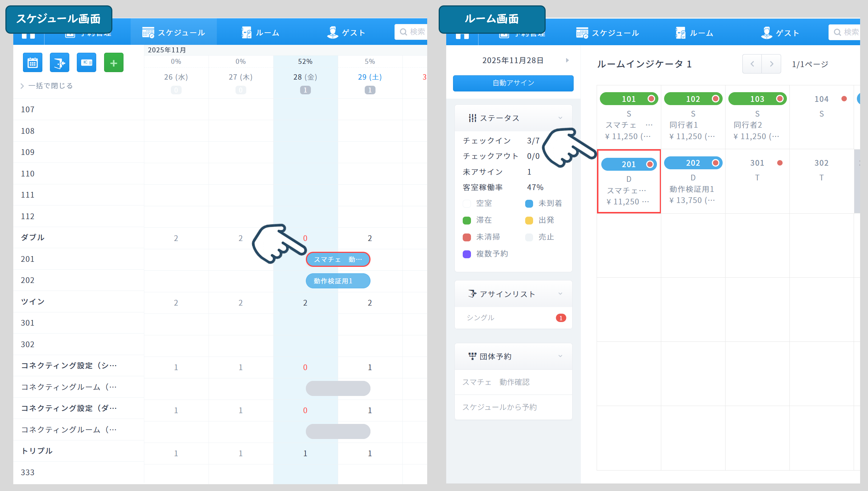Toggle the status circle on room 201
Screen dimensions: 868x491
point(650,164)
